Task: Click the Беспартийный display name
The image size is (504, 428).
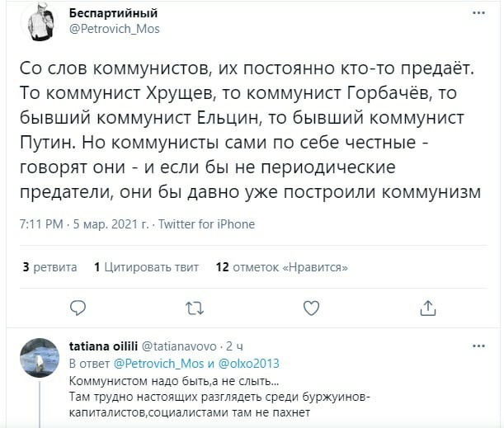Action: pyautogui.click(x=114, y=13)
